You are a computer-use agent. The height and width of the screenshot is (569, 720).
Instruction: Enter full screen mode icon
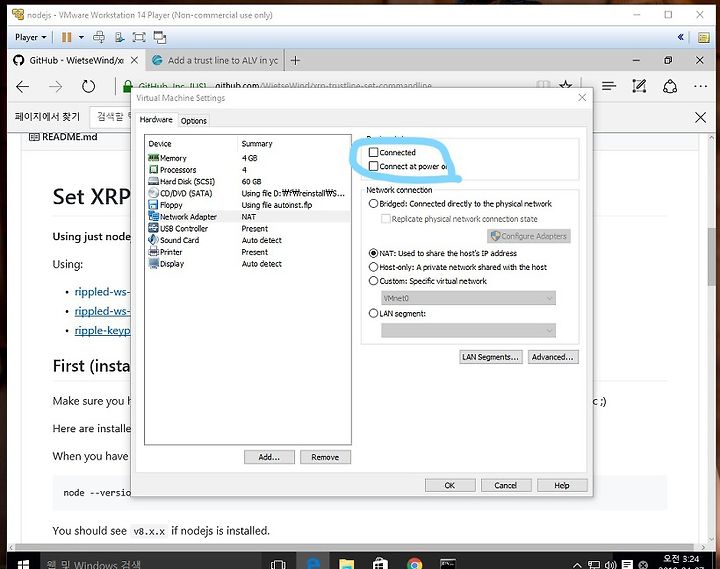[139, 37]
